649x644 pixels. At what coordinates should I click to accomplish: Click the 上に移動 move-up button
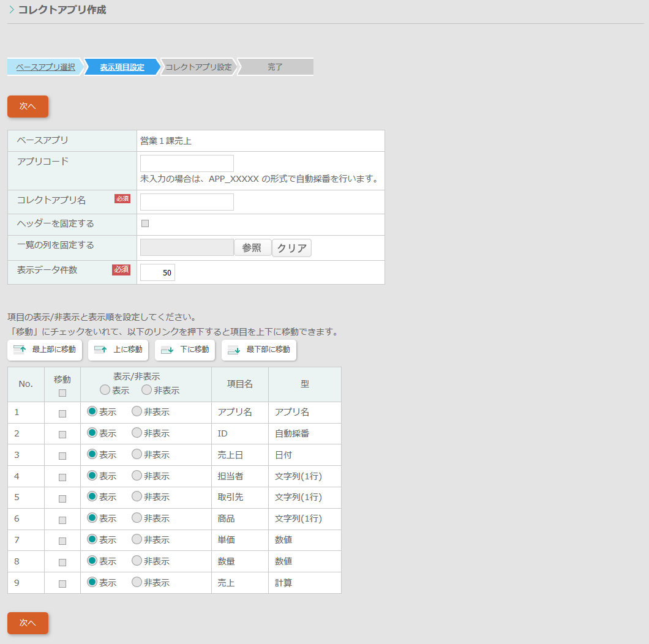tap(118, 350)
